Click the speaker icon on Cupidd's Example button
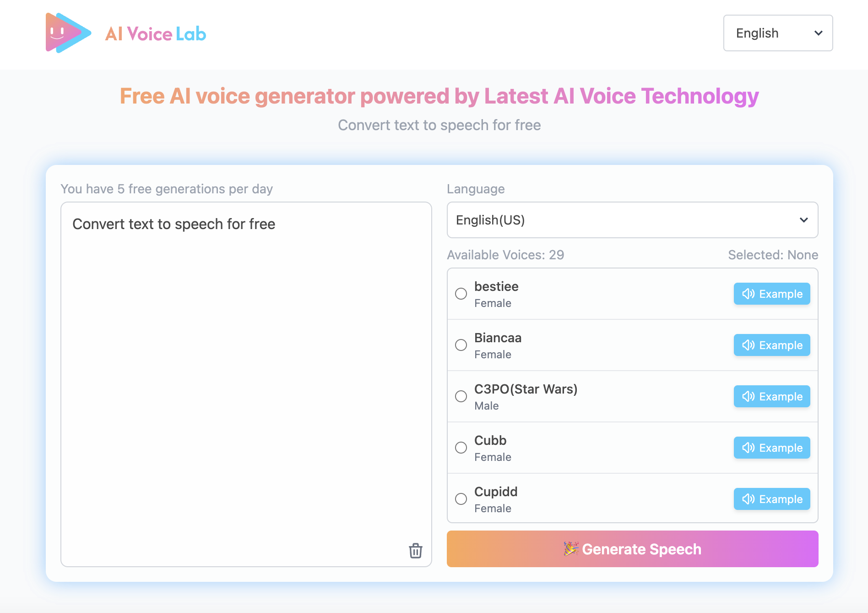This screenshot has height=613, width=868. click(x=748, y=499)
